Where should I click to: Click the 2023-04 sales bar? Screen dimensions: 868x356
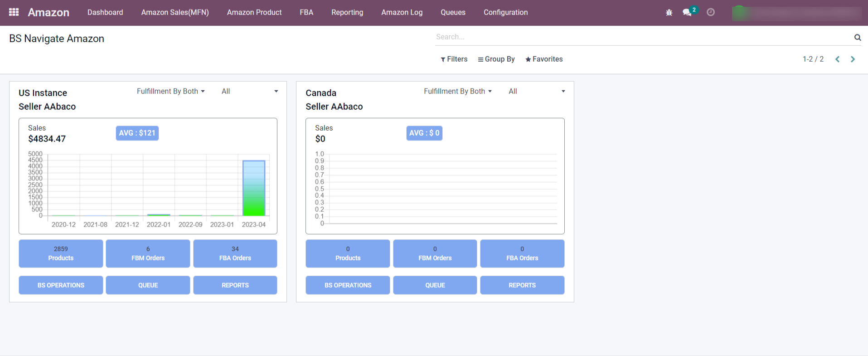tap(254, 188)
